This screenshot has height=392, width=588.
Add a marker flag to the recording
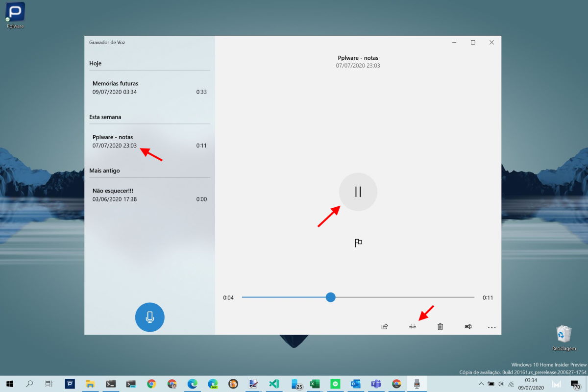pyautogui.click(x=358, y=243)
